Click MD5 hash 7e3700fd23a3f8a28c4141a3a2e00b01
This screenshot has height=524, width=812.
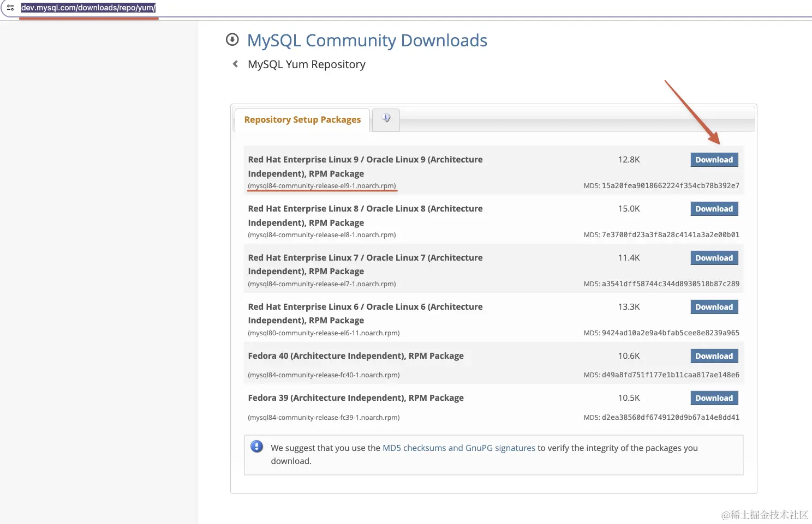(x=671, y=235)
